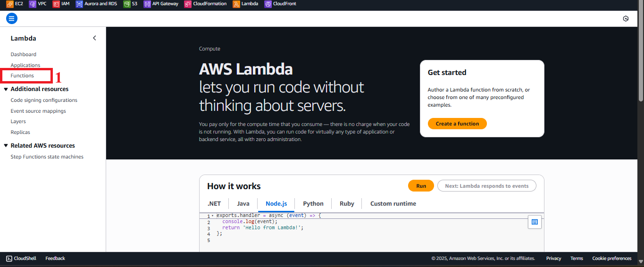Open Code signing configurations
644x267 pixels.
click(44, 100)
